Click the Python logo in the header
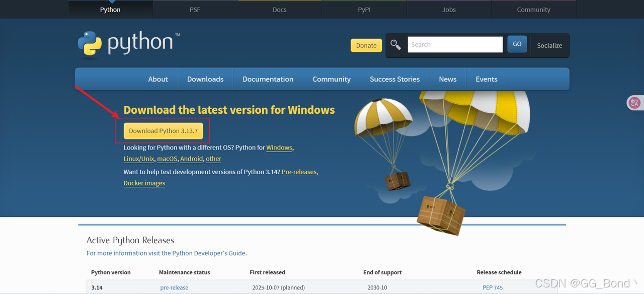644x294 pixels. point(129,44)
